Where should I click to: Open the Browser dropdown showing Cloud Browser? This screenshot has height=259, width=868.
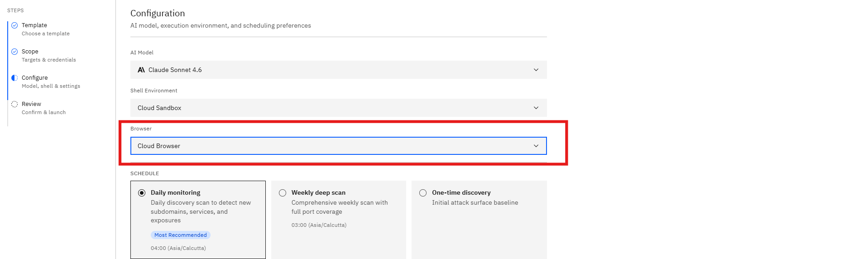tap(338, 146)
